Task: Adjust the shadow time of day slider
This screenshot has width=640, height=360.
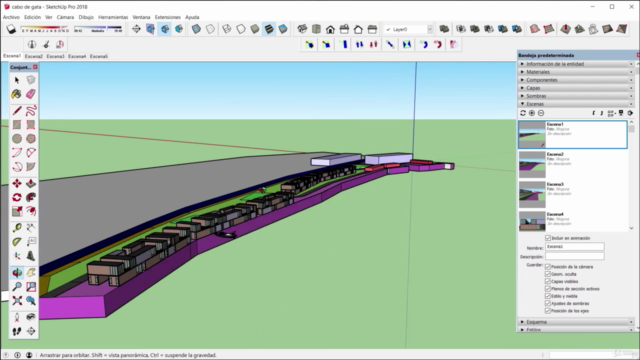Action: pos(98,29)
